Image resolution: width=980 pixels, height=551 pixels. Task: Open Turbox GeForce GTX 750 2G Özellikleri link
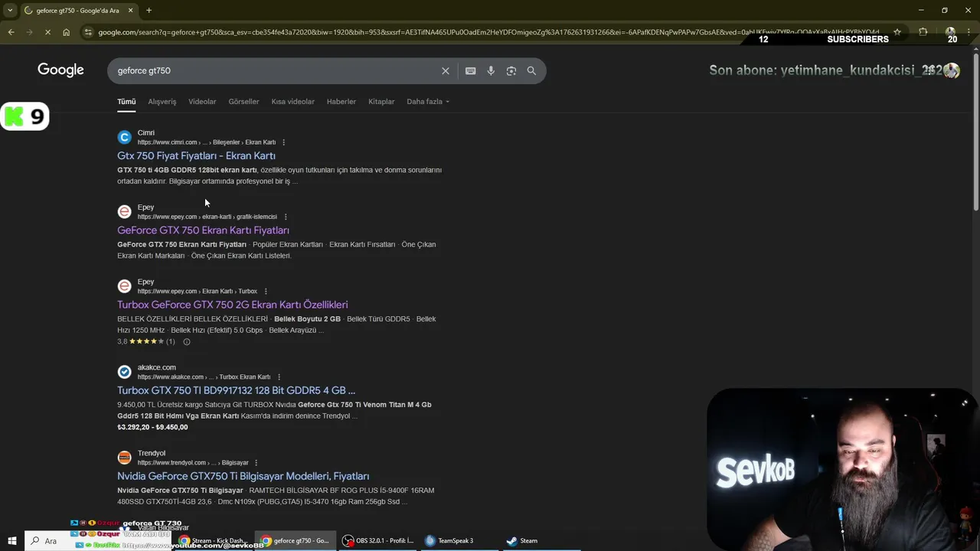pos(232,305)
